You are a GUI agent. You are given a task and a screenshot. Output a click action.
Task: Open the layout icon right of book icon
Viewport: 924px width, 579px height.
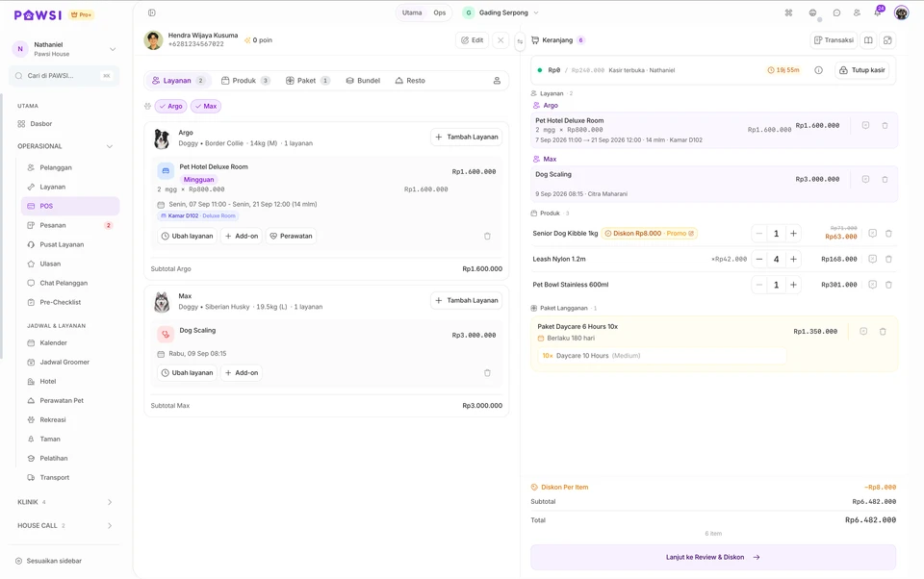tap(887, 40)
